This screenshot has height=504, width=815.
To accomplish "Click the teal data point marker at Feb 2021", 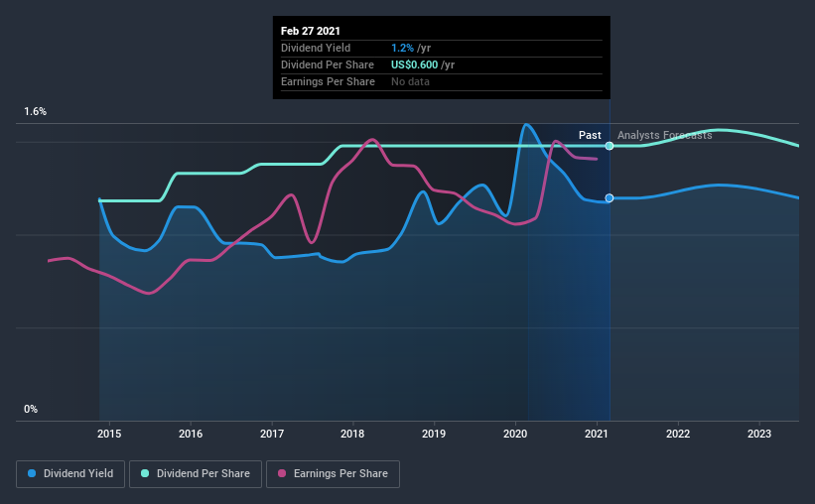I will [x=610, y=146].
